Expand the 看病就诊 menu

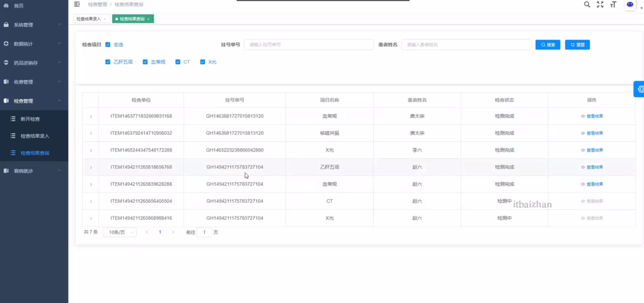34,171
